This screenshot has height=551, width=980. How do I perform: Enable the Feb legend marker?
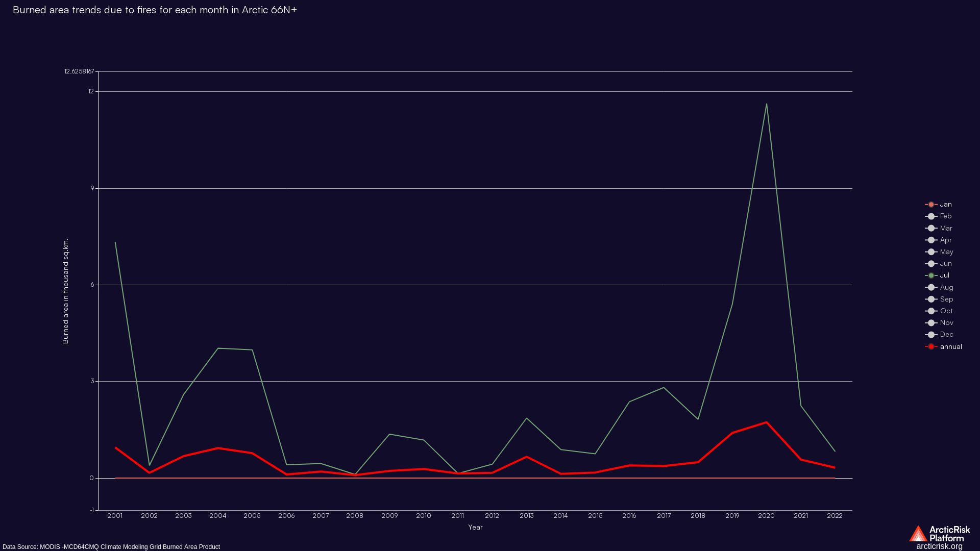pyautogui.click(x=931, y=216)
